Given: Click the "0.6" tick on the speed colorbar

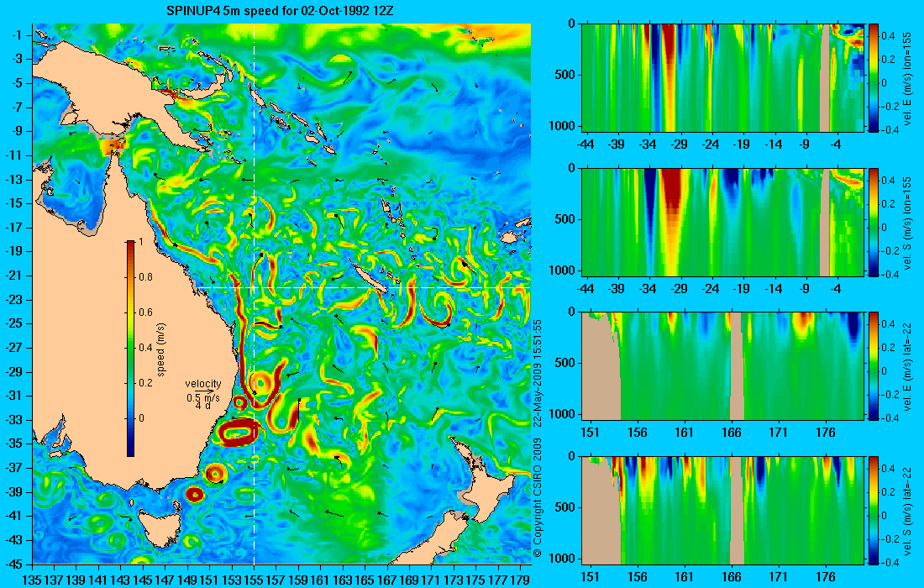Looking at the screenshot, I should (x=145, y=312).
